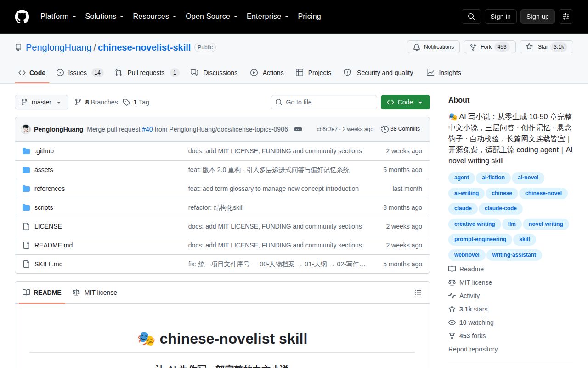
Task: Click the GitHub logo icon
Action: point(22,17)
